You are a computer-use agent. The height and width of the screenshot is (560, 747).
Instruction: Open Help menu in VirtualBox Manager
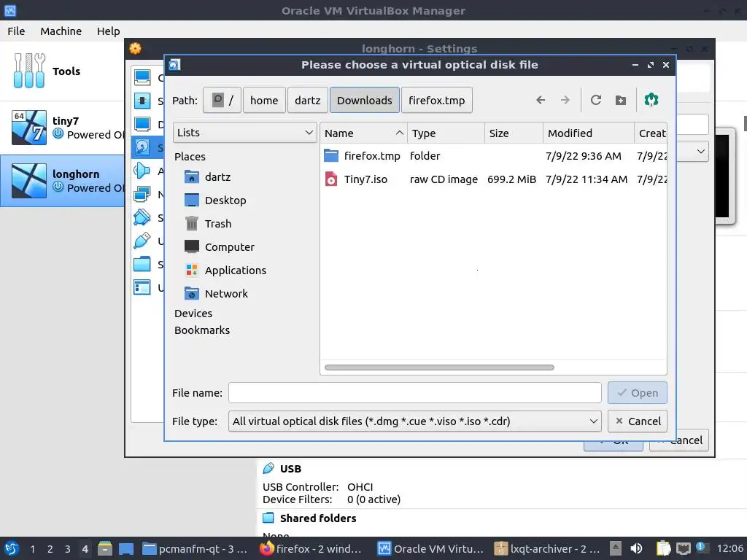[x=108, y=31]
